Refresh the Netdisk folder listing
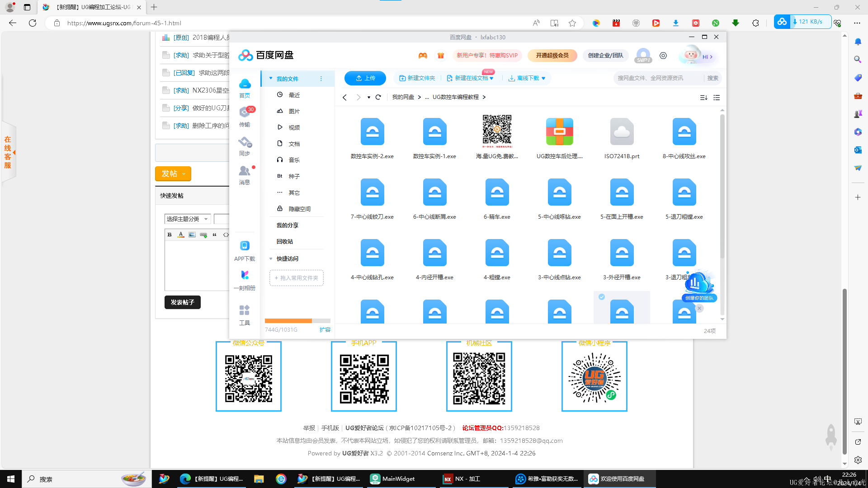868x488 pixels. 378,97
